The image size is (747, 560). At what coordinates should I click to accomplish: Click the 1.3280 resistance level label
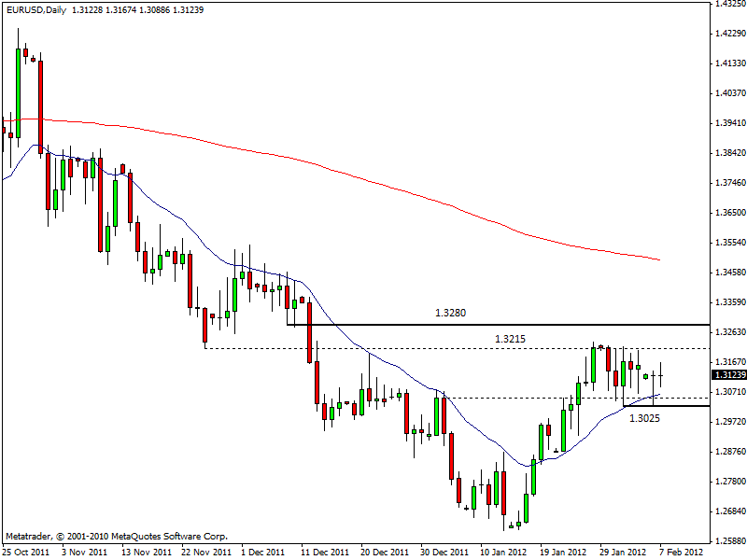pyautogui.click(x=451, y=313)
